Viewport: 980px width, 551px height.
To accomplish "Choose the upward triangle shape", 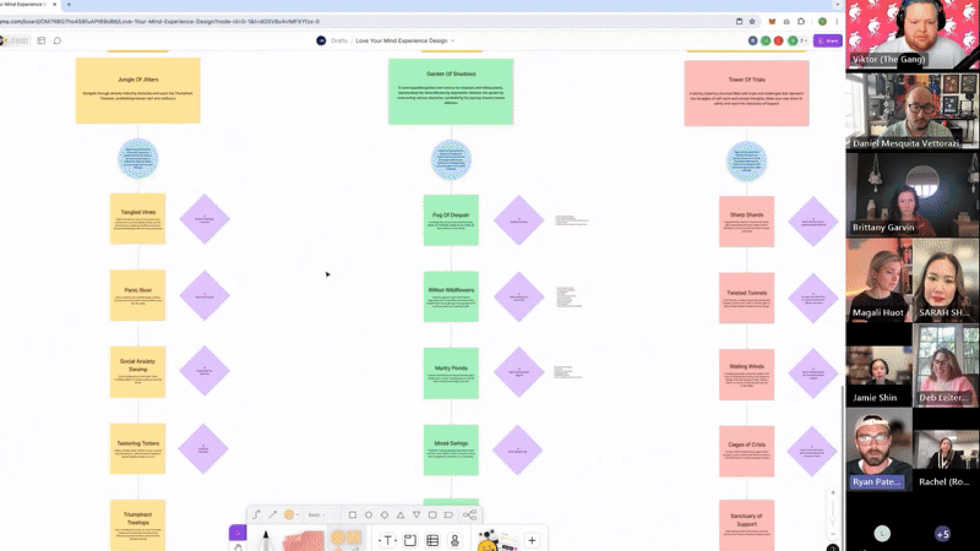I will (x=401, y=515).
